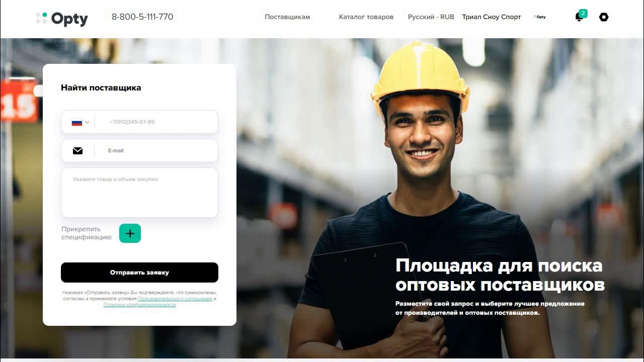644x362 pixels.
Task: Click the Russian flag icon
Action: click(x=77, y=122)
